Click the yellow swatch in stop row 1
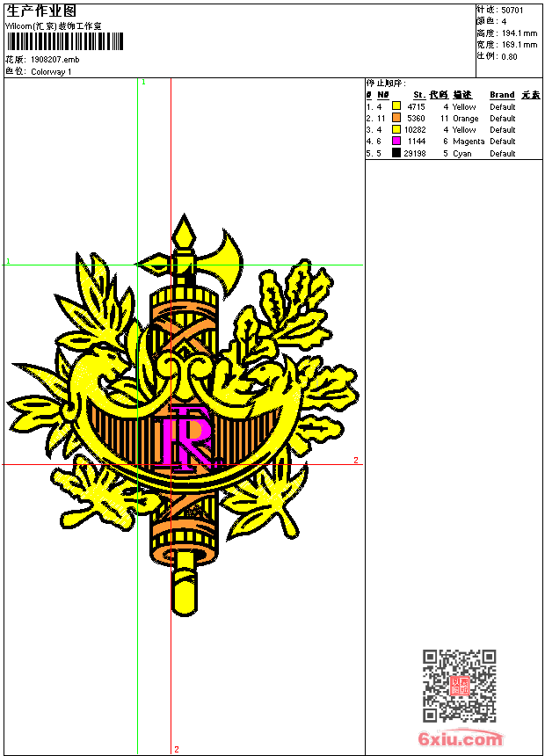The image size is (545, 756). 396,106
